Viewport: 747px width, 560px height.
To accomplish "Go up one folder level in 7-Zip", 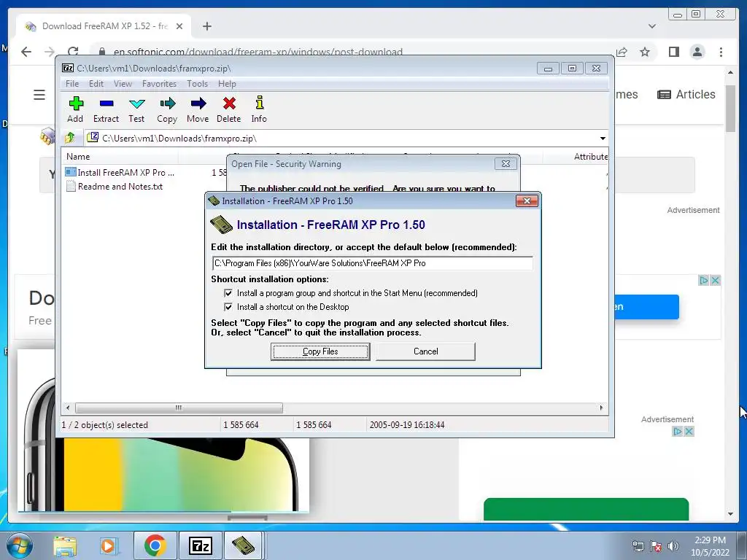I will pyautogui.click(x=69, y=138).
